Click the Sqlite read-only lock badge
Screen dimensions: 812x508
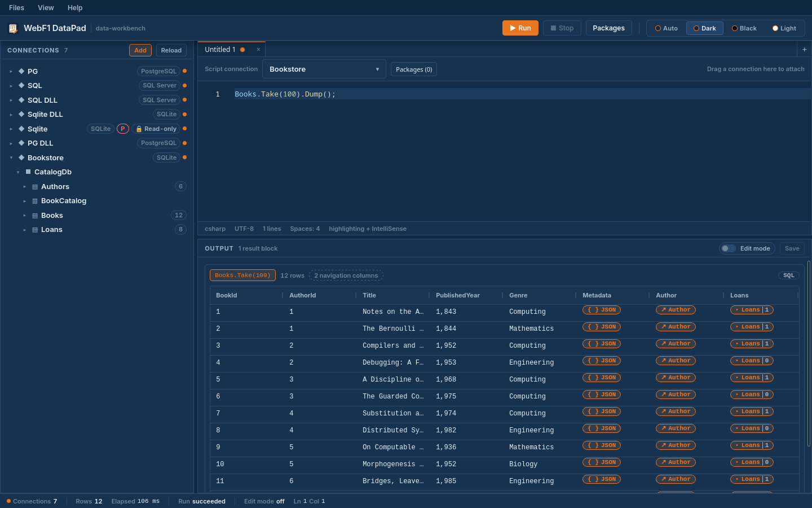pos(156,129)
